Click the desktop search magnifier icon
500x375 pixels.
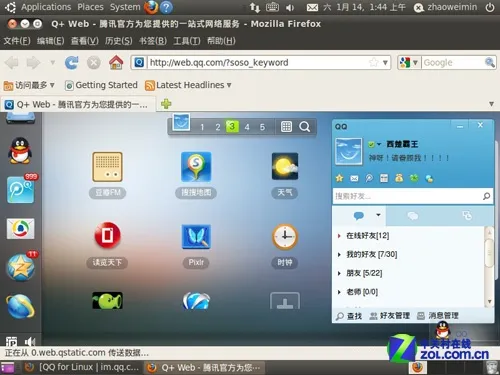[x=304, y=127]
